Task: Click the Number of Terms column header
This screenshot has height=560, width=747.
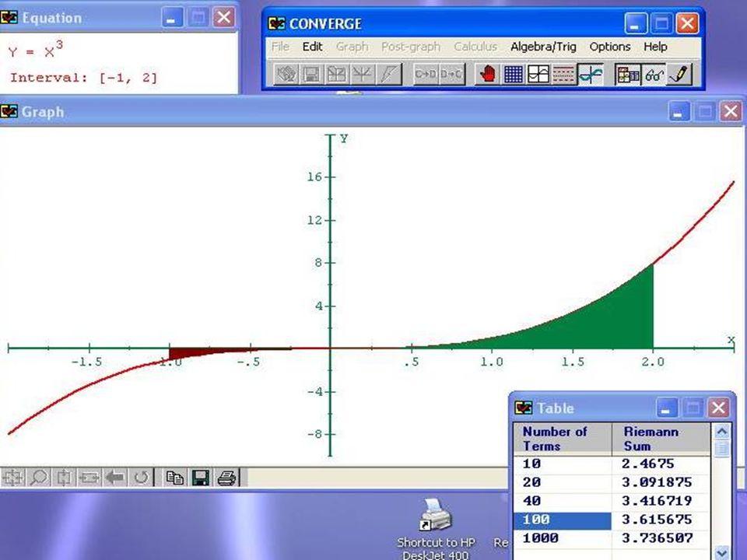Action: point(563,439)
